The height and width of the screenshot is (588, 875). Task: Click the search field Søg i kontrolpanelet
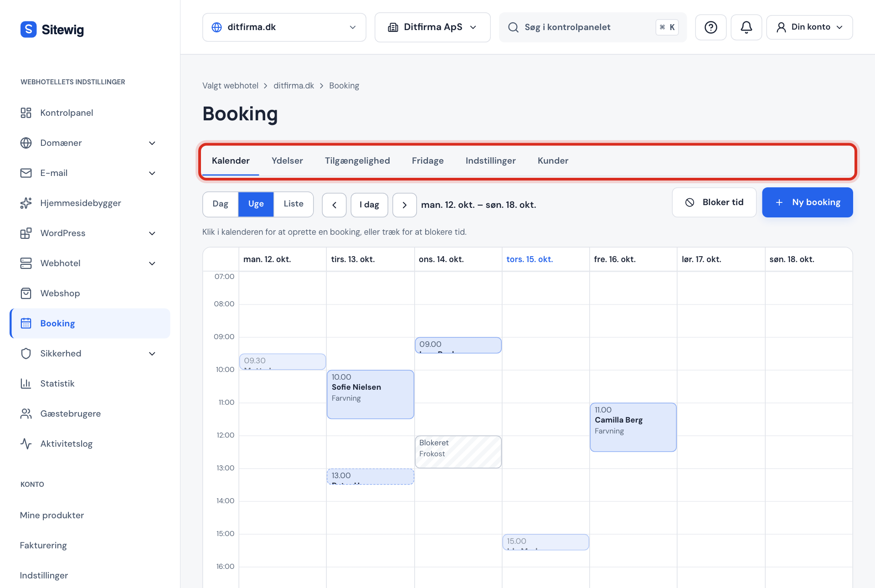point(592,27)
